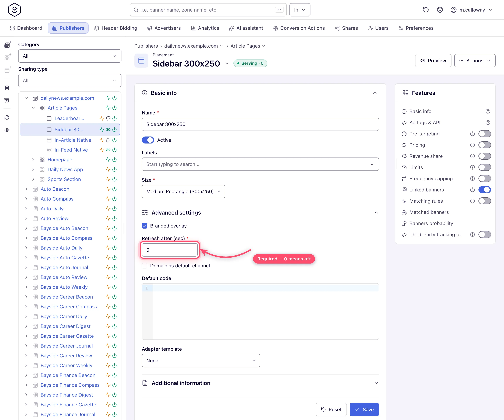Click the refresh icon in left rail

[x=7, y=117]
